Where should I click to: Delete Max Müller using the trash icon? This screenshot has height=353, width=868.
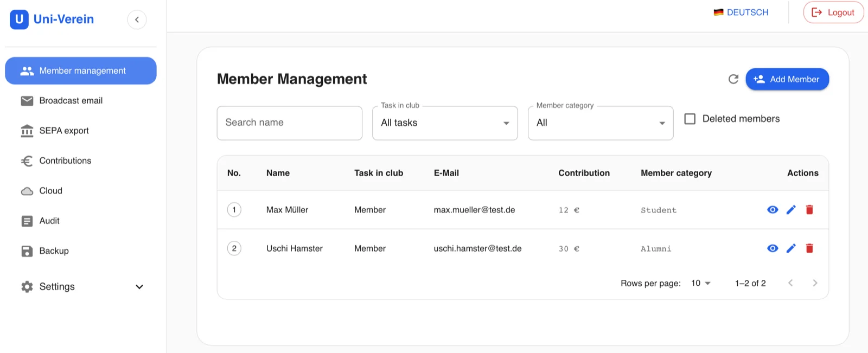(809, 210)
